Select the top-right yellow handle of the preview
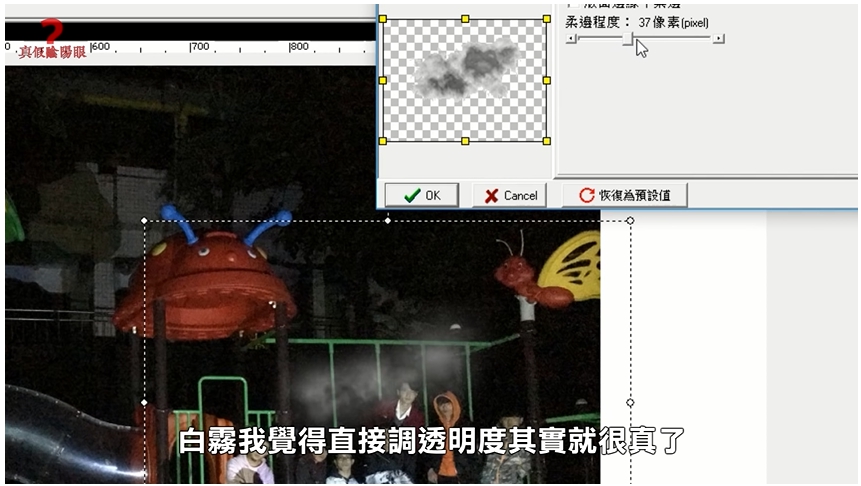 tap(547, 18)
